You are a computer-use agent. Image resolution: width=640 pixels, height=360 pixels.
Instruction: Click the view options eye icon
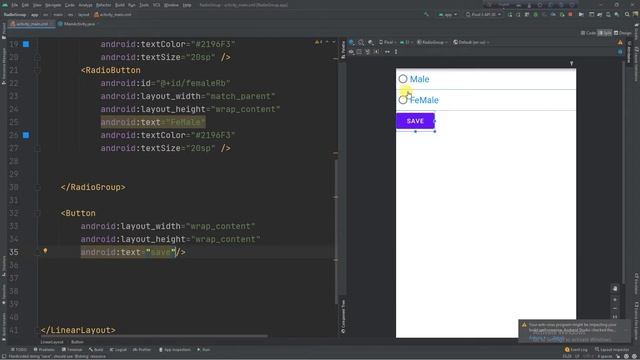click(351, 52)
